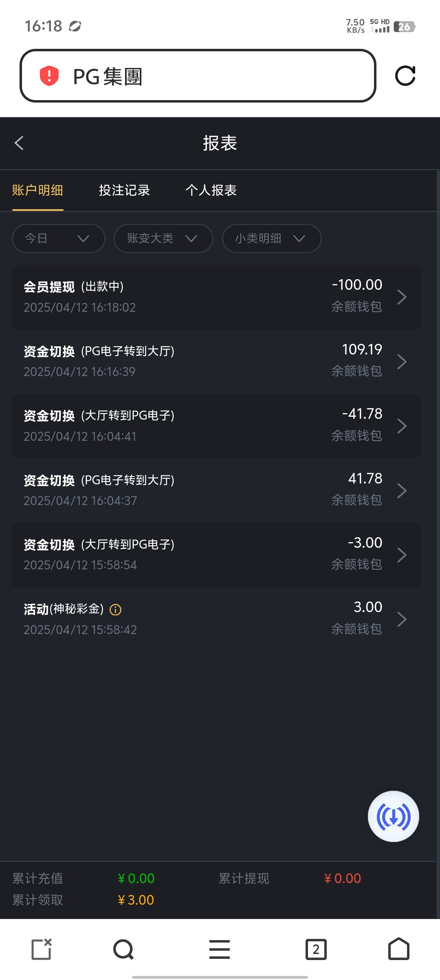Switch to the 个人报表 tab
The image size is (440, 980).
[x=211, y=190]
